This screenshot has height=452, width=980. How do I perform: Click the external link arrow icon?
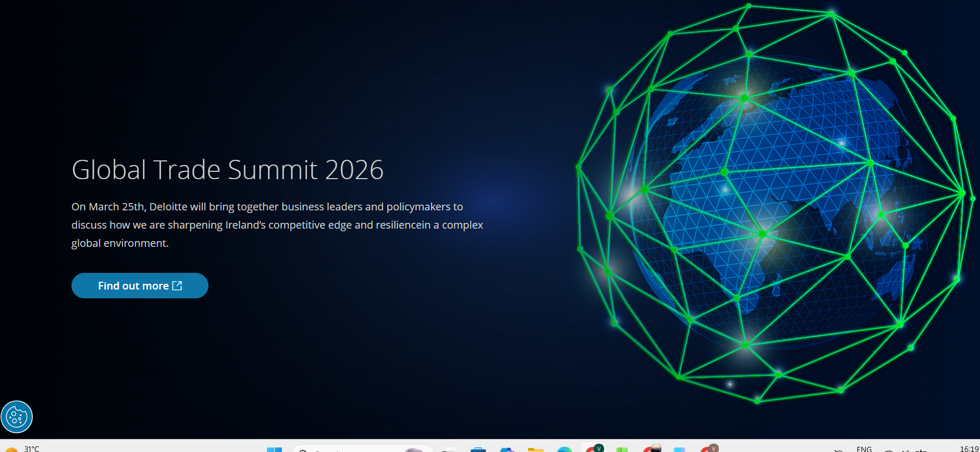click(177, 286)
